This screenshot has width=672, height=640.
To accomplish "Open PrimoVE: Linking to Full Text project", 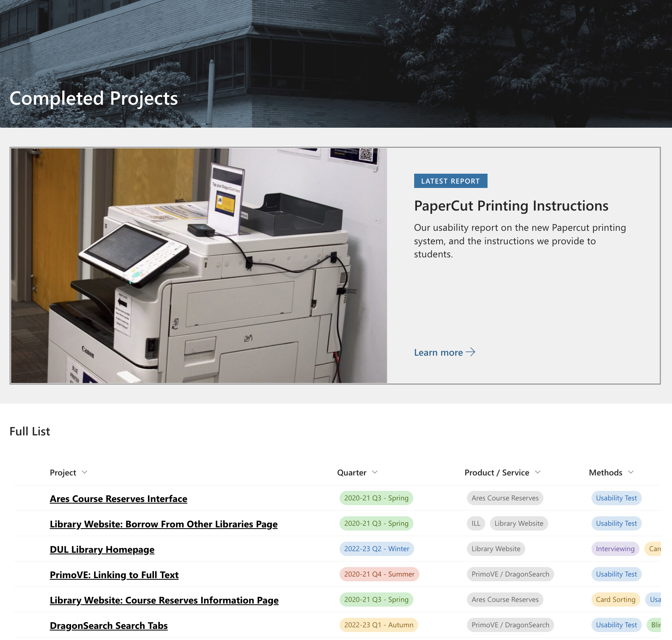I will tap(114, 575).
